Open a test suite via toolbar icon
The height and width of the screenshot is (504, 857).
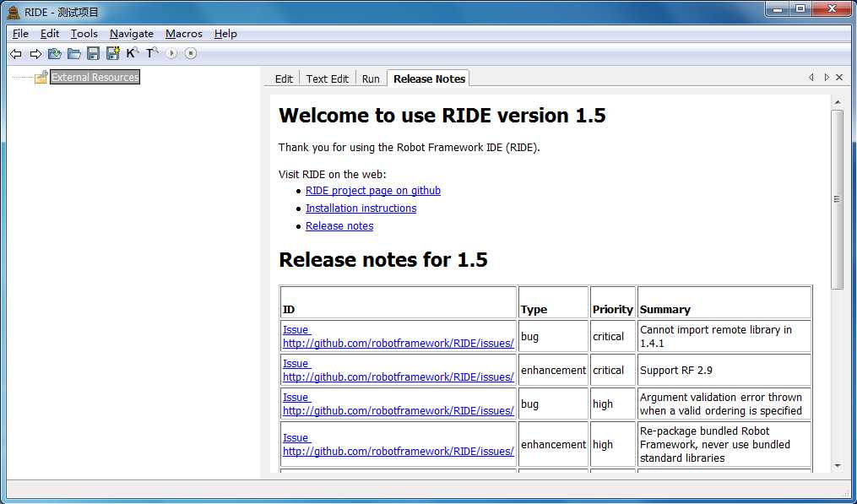(54, 53)
